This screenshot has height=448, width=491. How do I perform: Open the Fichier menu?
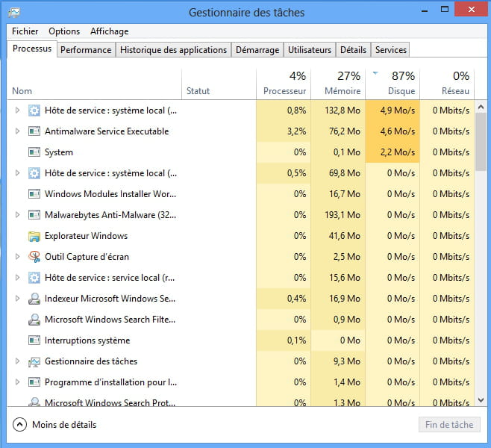(x=25, y=31)
